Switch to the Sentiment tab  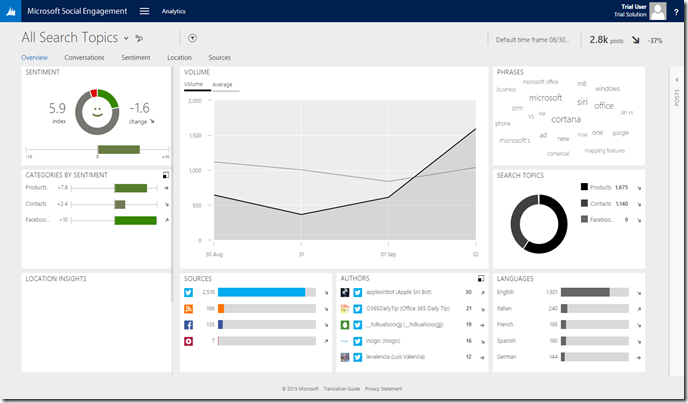[x=136, y=58]
